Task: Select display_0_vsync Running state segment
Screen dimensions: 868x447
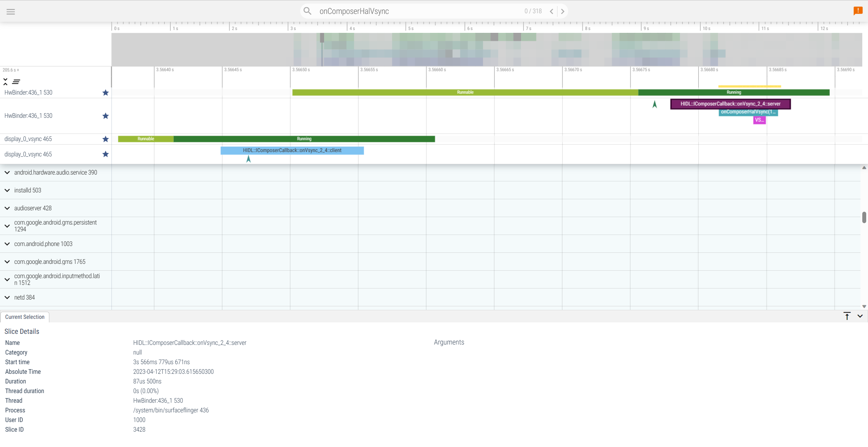Action: click(304, 139)
